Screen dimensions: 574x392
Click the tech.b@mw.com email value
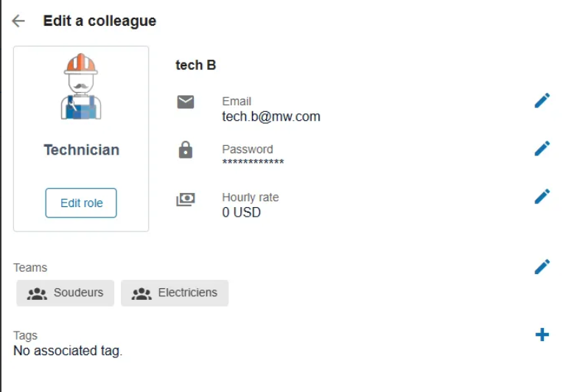(x=271, y=116)
